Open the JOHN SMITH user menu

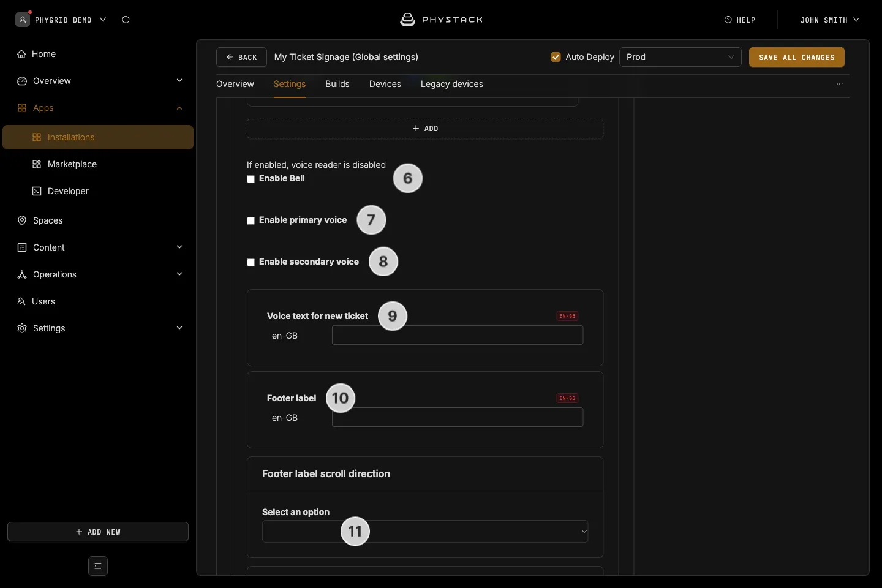(x=829, y=20)
